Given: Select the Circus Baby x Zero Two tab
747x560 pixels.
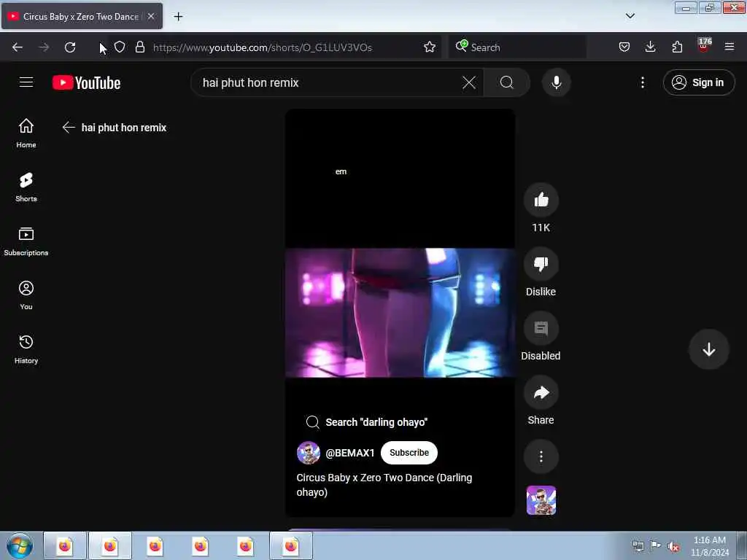Looking at the screenshot, I should click(82, 17).
